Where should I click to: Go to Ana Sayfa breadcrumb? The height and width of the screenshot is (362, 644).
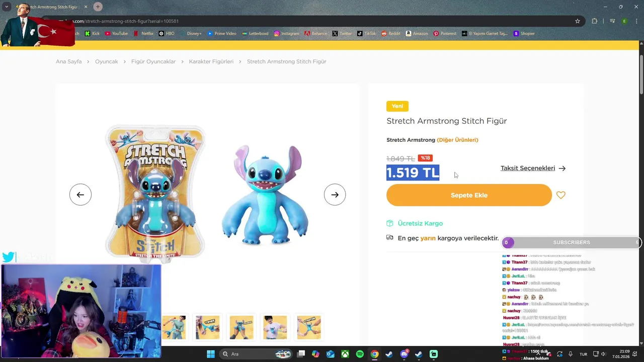tap(68, 61)
